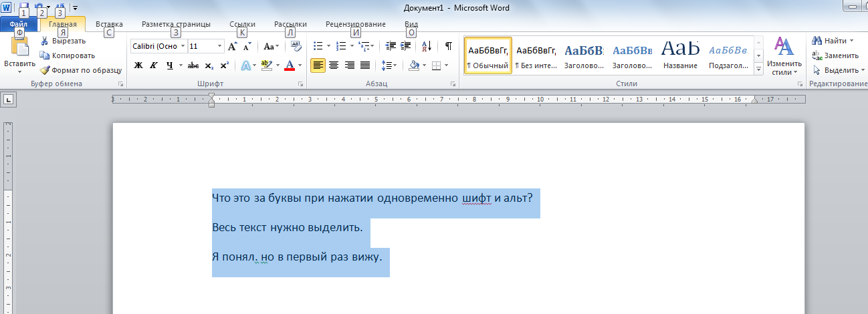Click the Borders grid icon
The height and width of the screenshot is (314, 868).
[x=436, y=65]
